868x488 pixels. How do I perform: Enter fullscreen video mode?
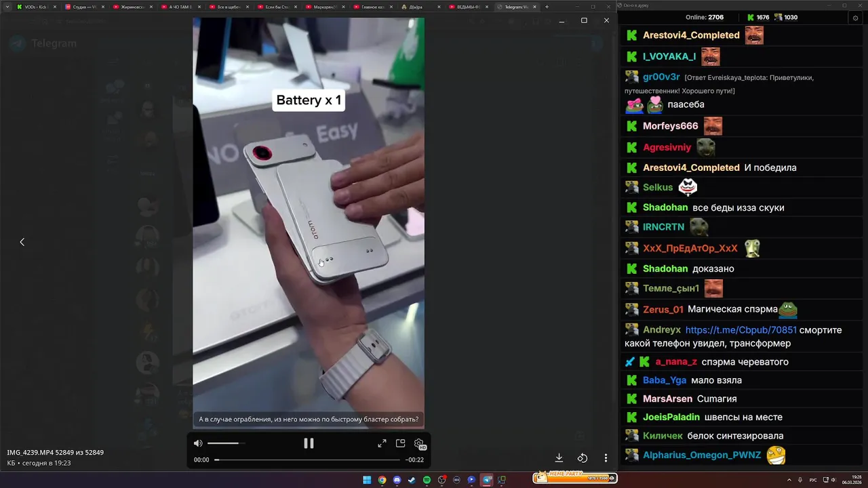[x=382, y=443]
